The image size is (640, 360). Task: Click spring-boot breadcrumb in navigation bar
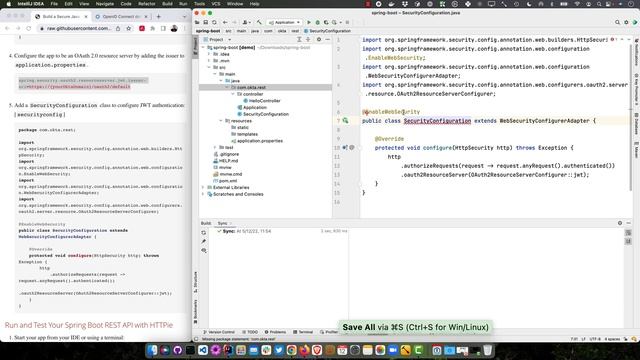coord(208,31)
